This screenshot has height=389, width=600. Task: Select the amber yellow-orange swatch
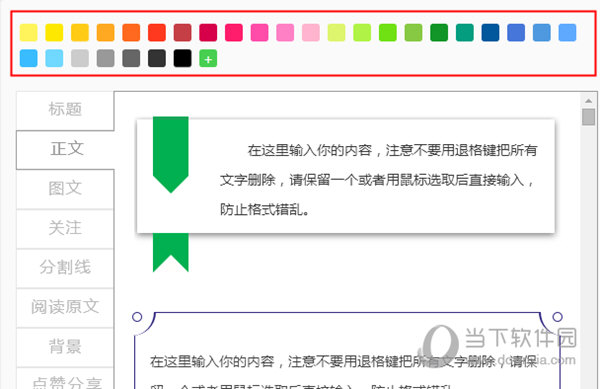80,32
